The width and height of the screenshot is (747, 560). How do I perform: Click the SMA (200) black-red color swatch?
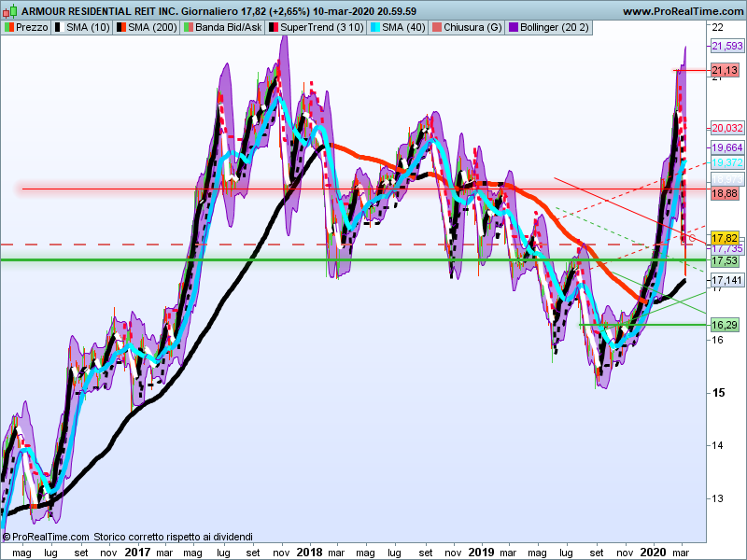(x=121, y=28)
